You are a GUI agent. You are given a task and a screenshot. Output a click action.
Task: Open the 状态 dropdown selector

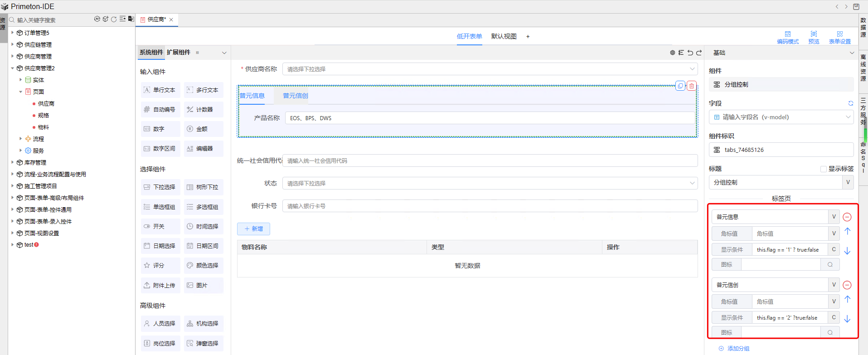tap(490, 183)
